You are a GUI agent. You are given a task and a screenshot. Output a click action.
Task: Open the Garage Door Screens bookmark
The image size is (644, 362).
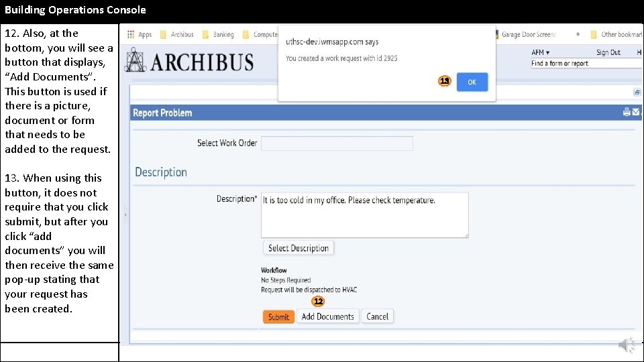coord(525,34)
